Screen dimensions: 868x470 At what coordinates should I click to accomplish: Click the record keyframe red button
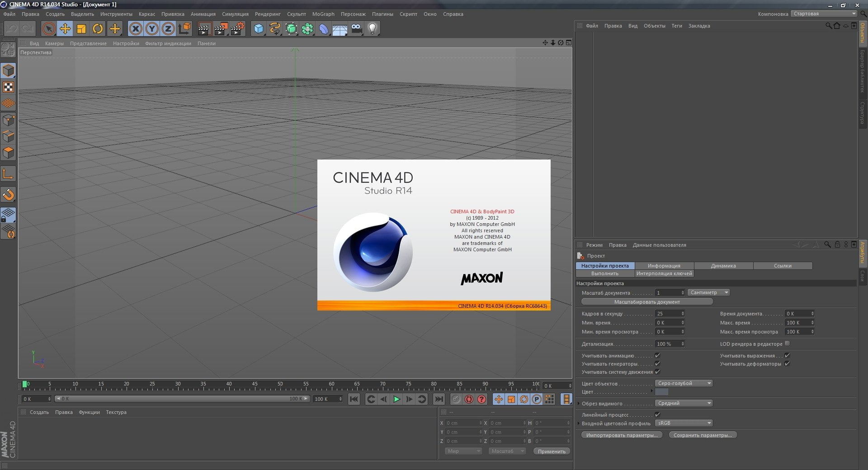[x=469, y=399]
